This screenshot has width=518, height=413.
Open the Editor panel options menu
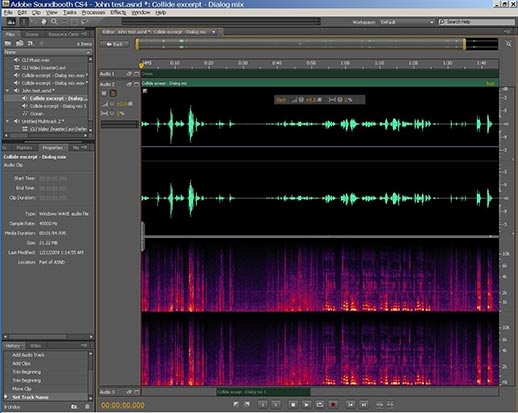click(x=507, y=32)
